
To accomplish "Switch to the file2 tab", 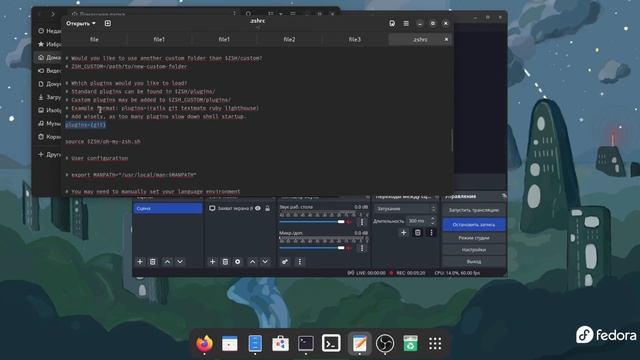I will click(x=289, y=39).
